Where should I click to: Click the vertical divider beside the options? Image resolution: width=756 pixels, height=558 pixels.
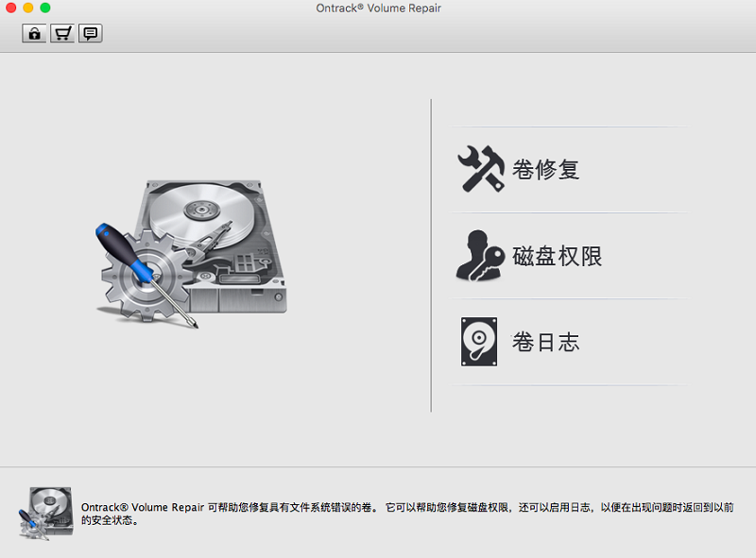[x=431, y=255]
